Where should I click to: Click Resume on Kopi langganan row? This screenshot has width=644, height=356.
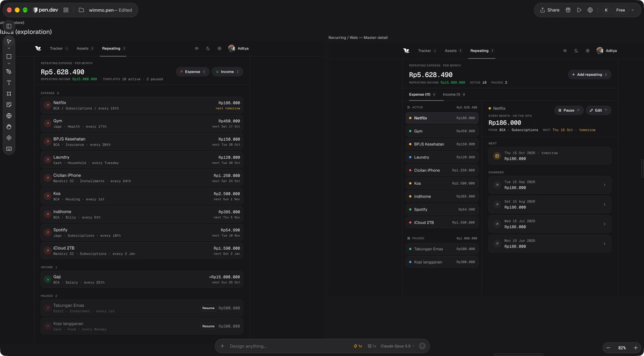coord(208,326)
